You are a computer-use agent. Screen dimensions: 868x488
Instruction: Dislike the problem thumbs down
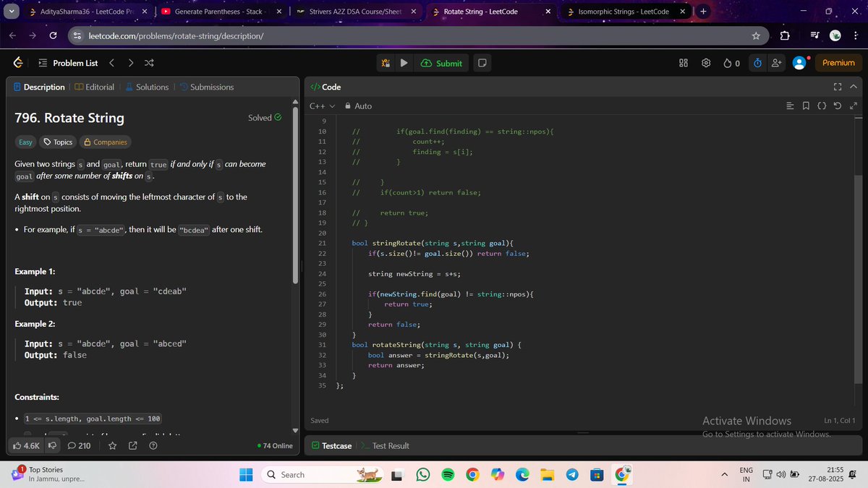52,445
